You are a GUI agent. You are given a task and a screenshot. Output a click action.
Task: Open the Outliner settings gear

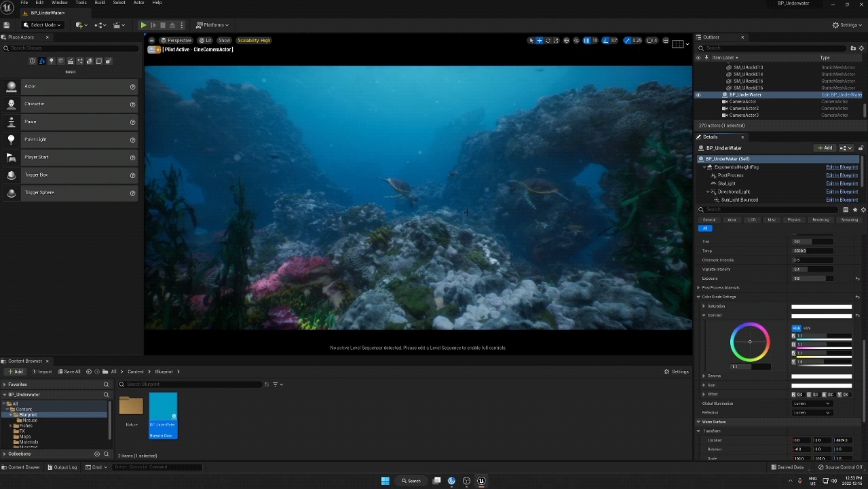(x=862, y=48)
